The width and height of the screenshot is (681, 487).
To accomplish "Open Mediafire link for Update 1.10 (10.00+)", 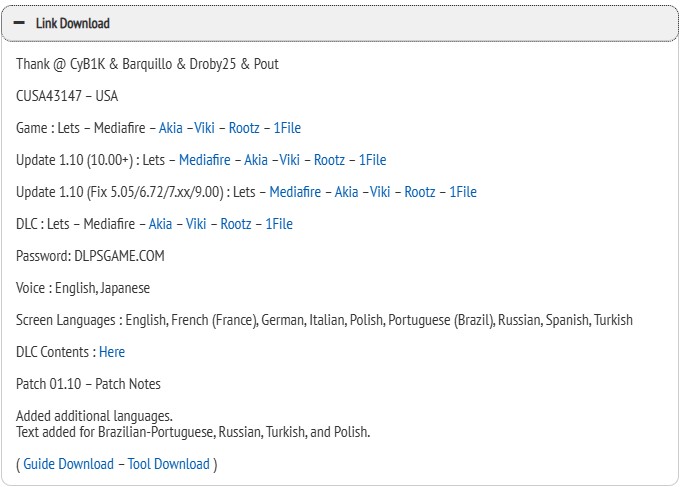I will coord(204,160).
